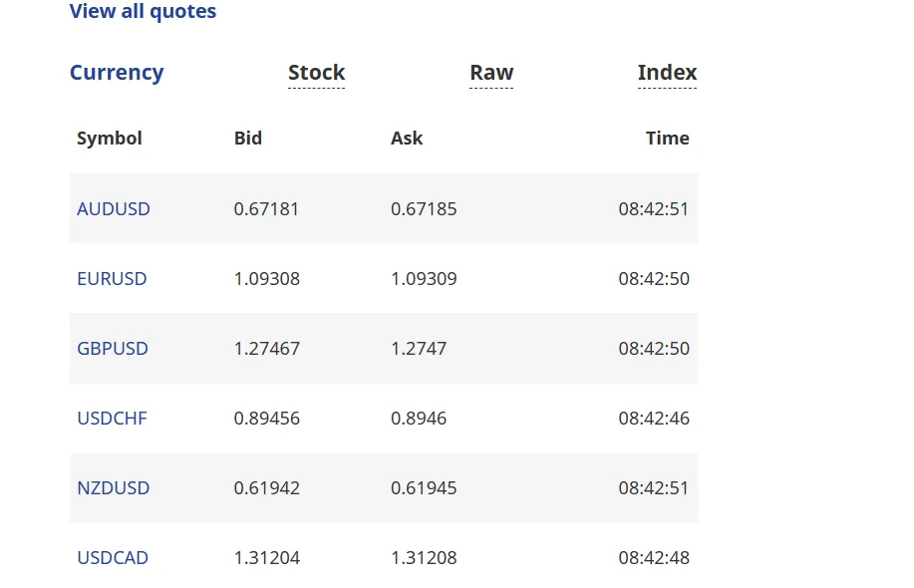Click the Bid column header
This screenshot has width=914, height=588.
(x=248, y=139)
